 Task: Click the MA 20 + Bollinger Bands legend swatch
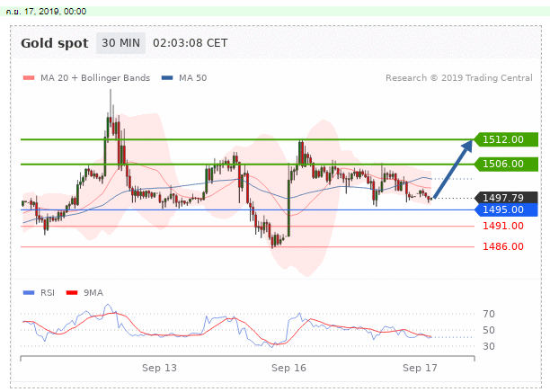[29, 78]
